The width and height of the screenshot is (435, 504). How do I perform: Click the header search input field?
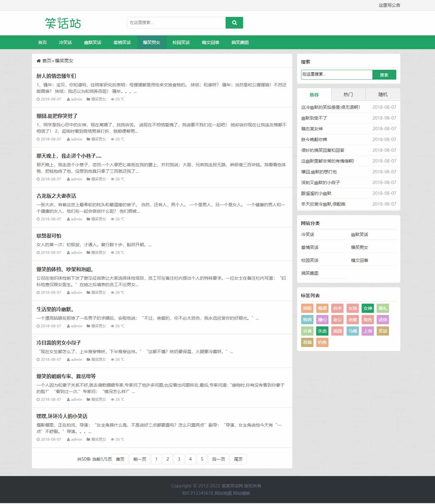click(x=176, y=23)
